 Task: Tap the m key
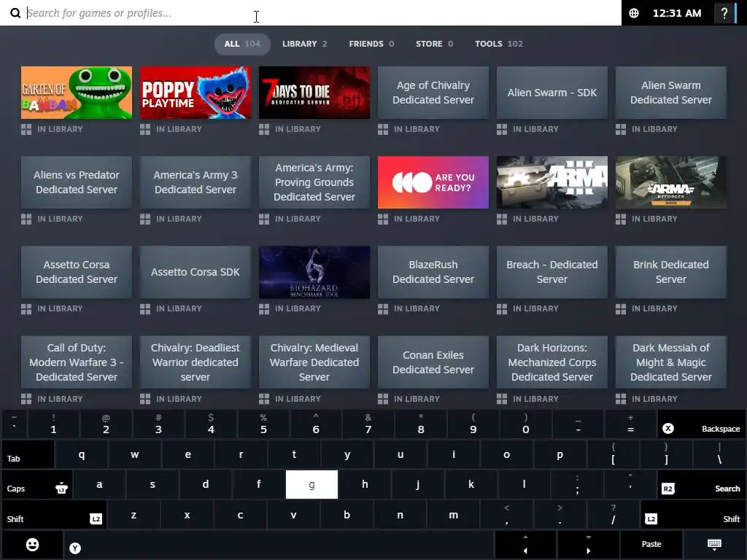coord(454,516)
